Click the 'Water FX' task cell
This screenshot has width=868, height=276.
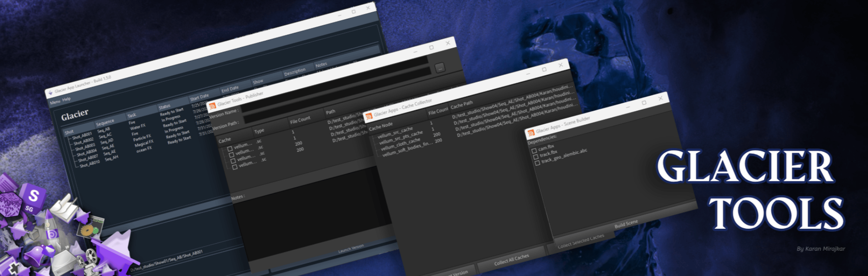(x=138, y=127)
